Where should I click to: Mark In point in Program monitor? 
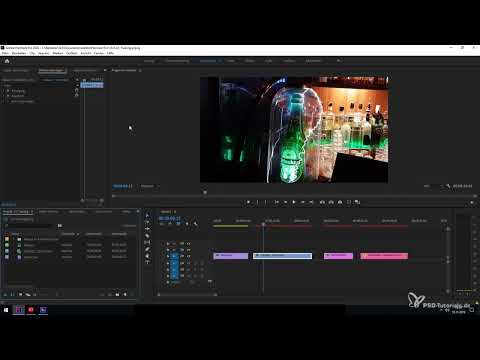pyautogui.click(x=257, y=202)
